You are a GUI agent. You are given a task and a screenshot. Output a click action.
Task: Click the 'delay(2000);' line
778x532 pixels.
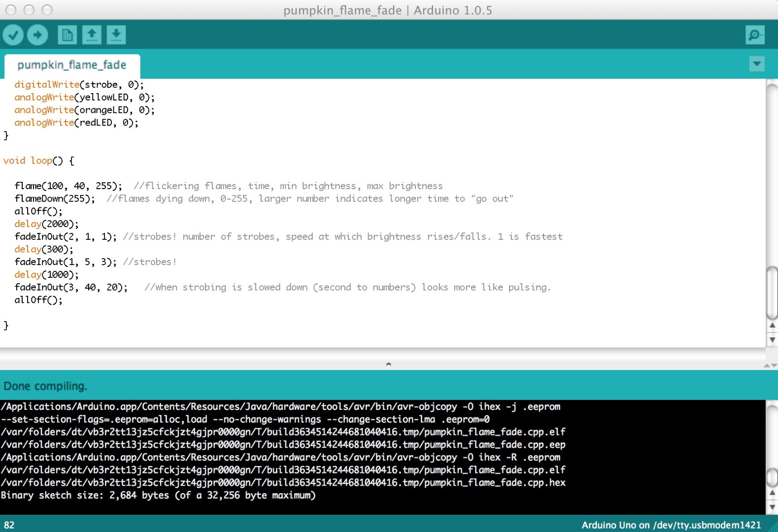click(x=46, y=224)
